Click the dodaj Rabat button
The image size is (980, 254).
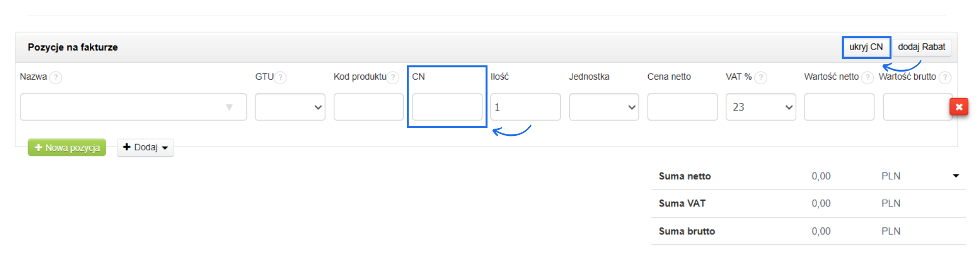click(921, 47)
